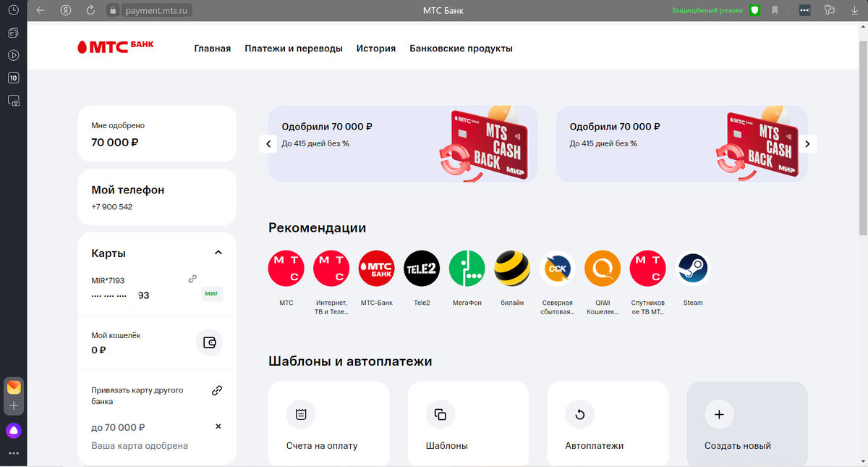Click the Мой телефон card
868x467 pixels.
click(x=157, y=197)
